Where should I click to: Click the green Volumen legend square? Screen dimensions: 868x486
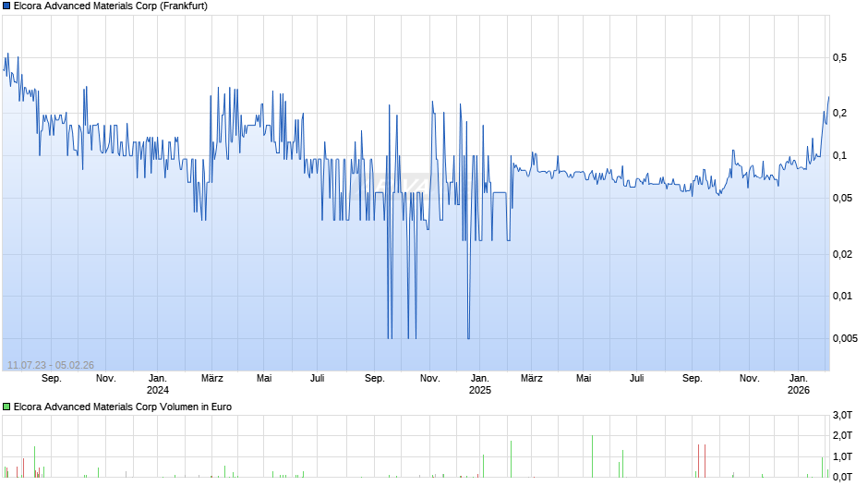6,407
